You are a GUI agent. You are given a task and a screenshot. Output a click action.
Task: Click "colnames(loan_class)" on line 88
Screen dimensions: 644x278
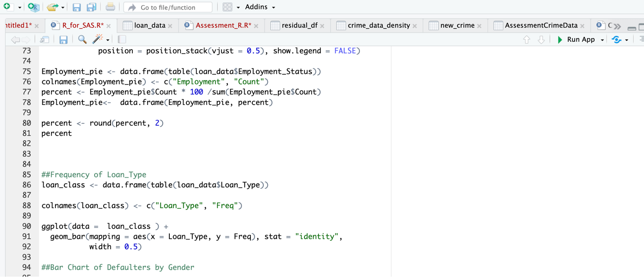click(85, 205)
